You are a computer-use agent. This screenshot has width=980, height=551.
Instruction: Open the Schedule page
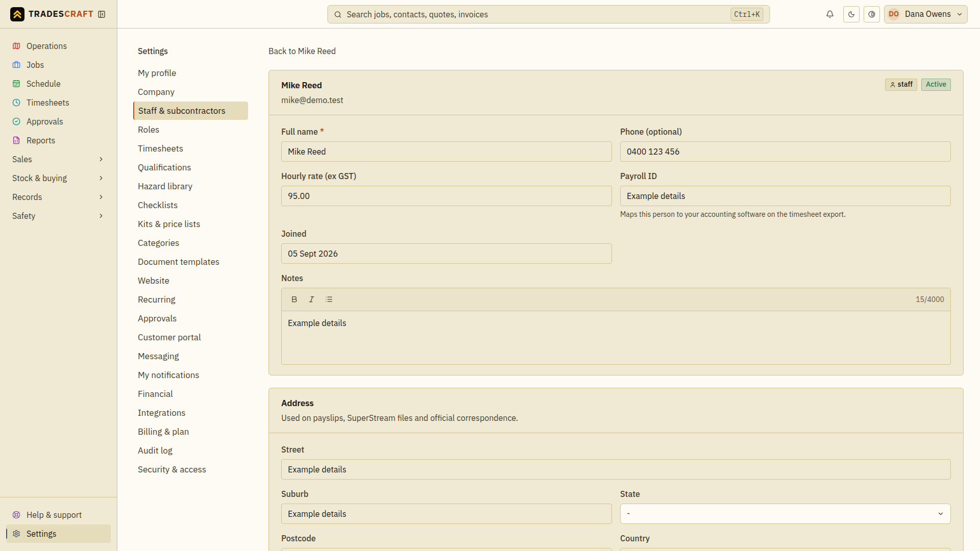coord(58,84)
